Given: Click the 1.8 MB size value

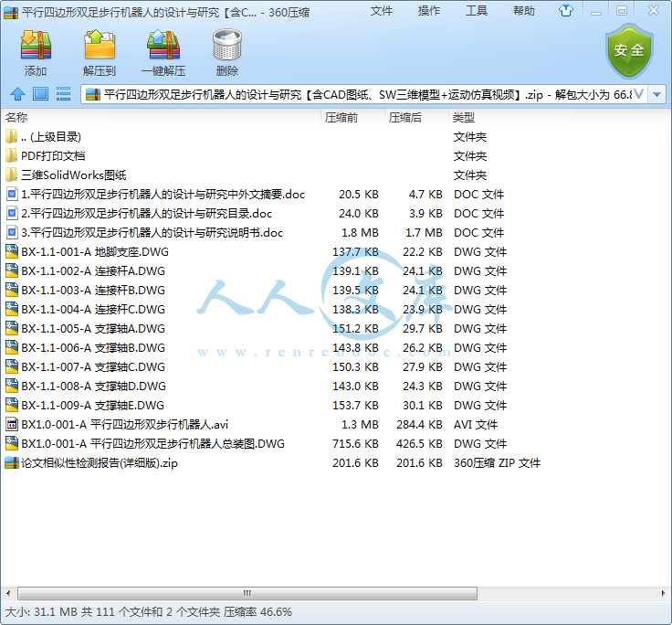Looking at the screenshot, I should [360, 232].
